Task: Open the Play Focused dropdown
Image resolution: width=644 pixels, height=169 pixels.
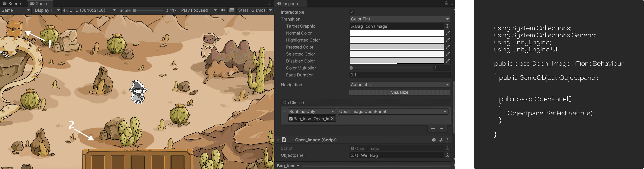Action: pos(199,10)
